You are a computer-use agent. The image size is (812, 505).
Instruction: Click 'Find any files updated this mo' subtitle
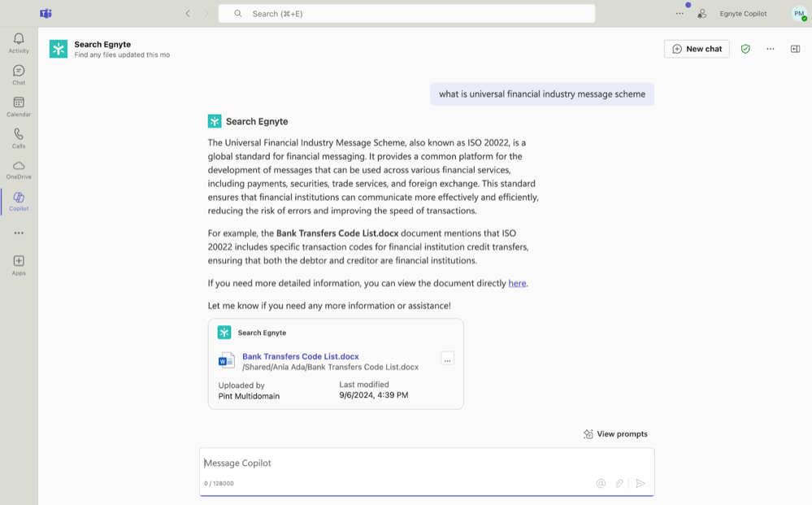[122, 55]
